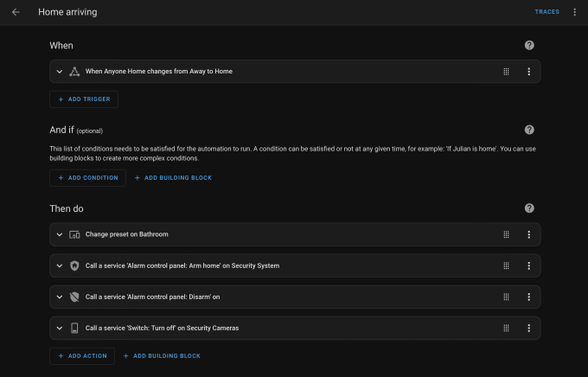This screenshot has height=377, width=588.
Task: Go back using the arrow icon
Action: point(16,12)
